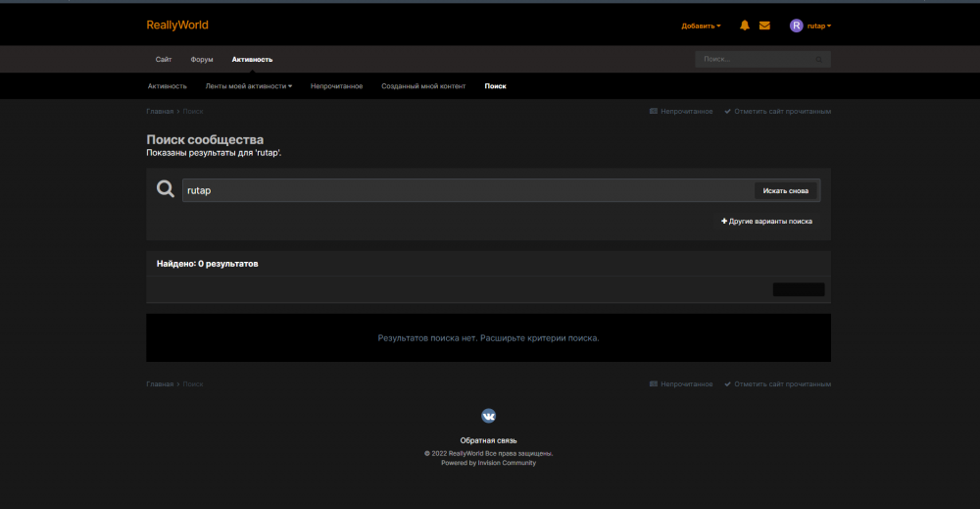Select the Поиск submenu item
This screenshot has height=509, width=980.
click(495, 86)
